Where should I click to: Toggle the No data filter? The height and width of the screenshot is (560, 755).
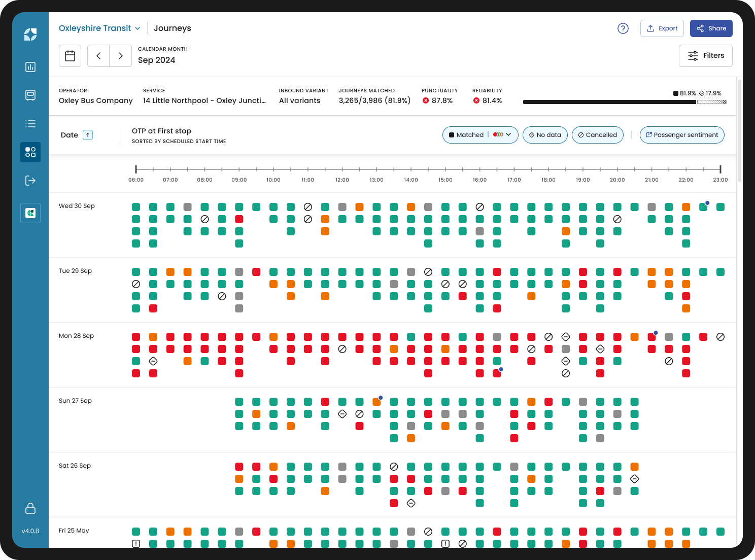(x=545, y=135)
